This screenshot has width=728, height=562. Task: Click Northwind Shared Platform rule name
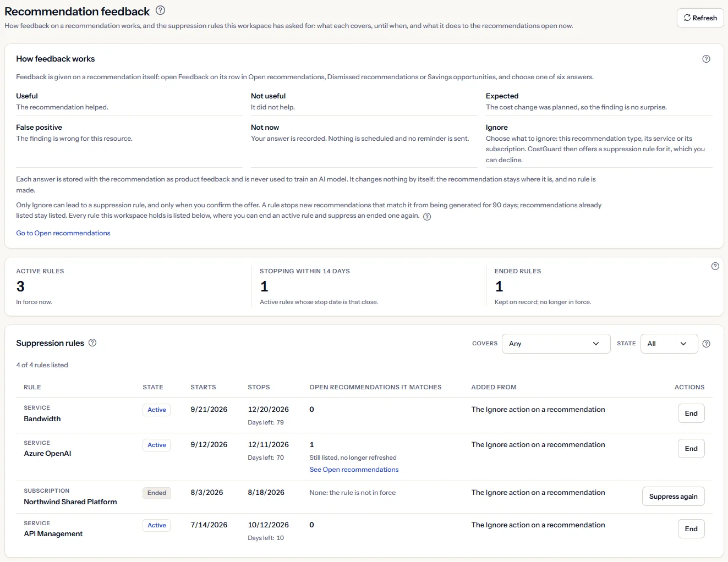click(70, 502)
